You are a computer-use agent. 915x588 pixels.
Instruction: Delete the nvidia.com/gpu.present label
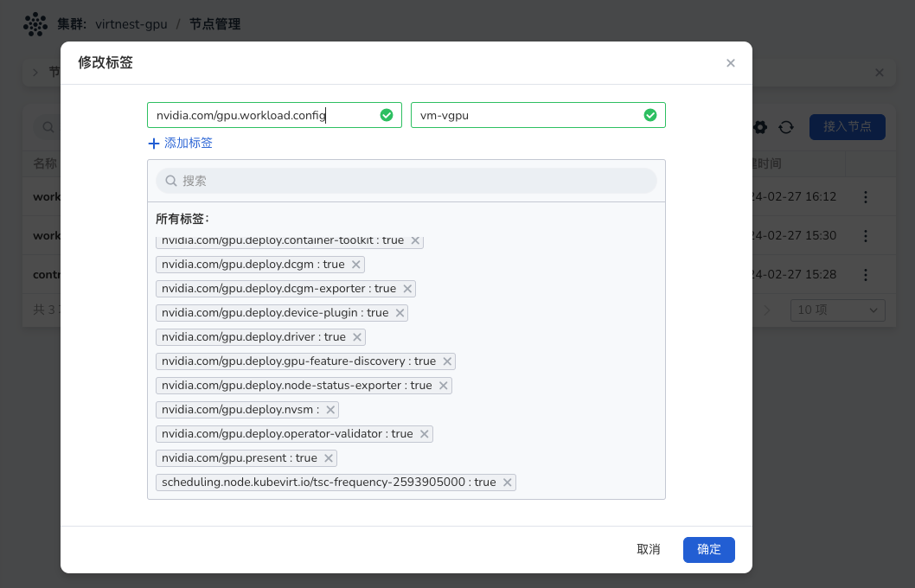[329, 458]
